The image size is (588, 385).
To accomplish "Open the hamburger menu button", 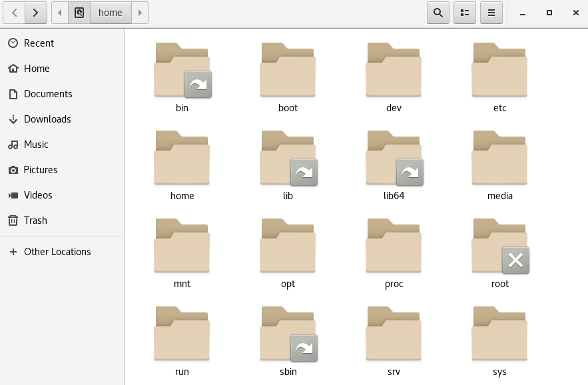I will point(491,13).
